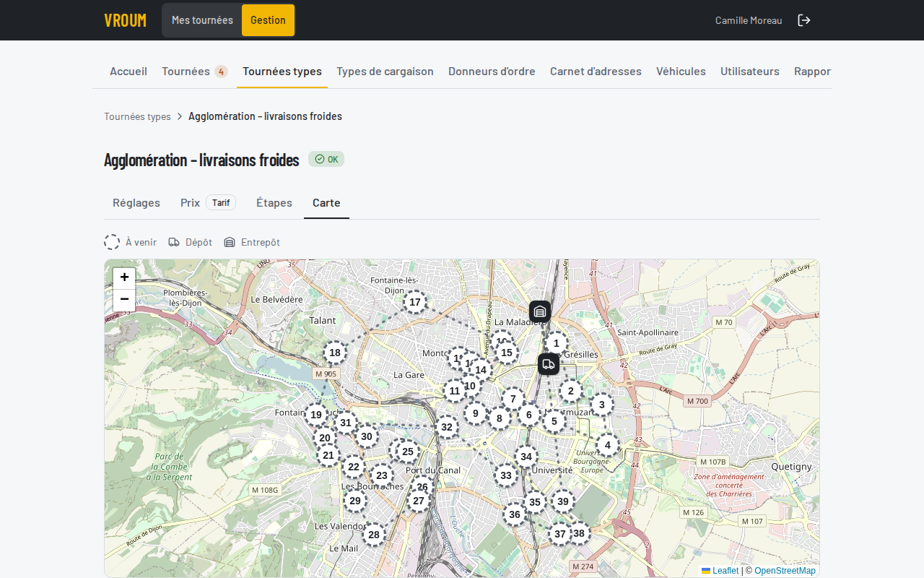Image resolution: width=924 pixels, height=578 pixels.
Task: Open the Types de cargaison tab
Action: tap(385, 71)
